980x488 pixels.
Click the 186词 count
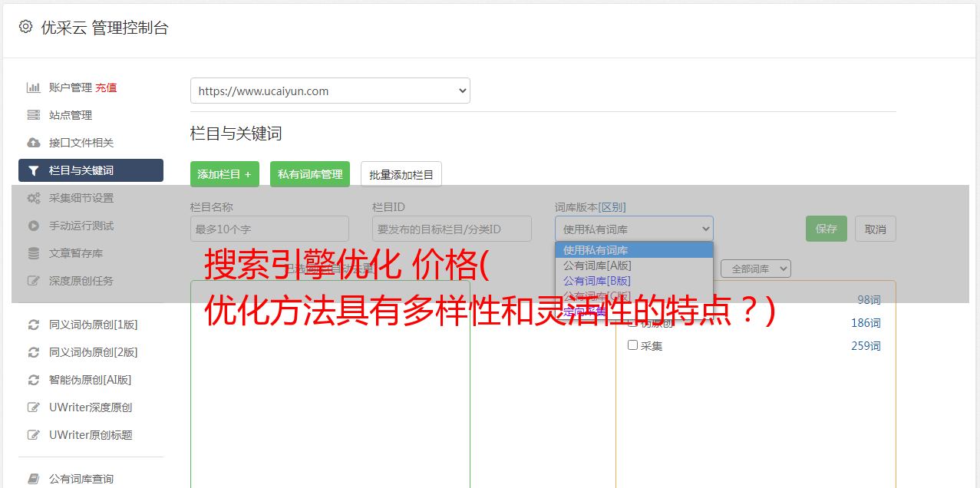(866, 323)
